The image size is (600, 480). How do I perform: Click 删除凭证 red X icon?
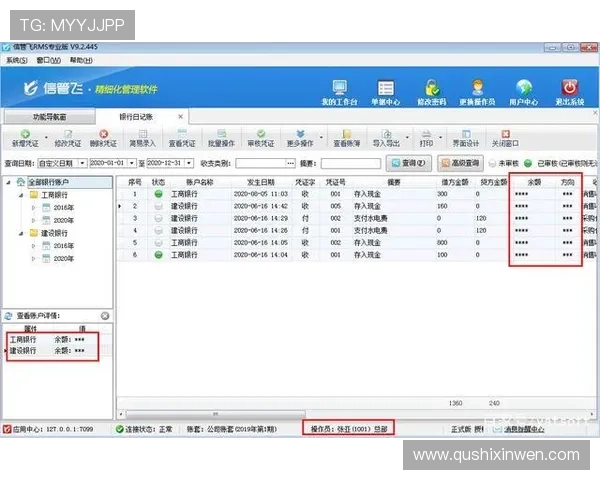(103, 134)
